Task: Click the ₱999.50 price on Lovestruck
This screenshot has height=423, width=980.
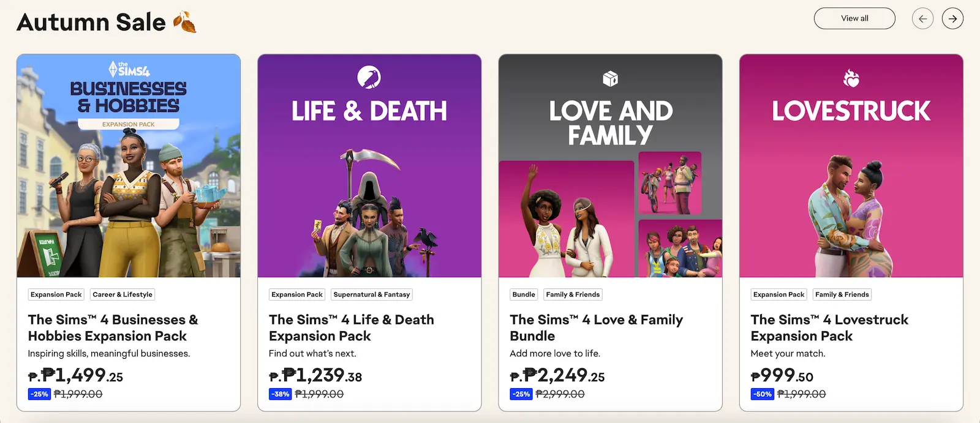Action: [781, 376]
